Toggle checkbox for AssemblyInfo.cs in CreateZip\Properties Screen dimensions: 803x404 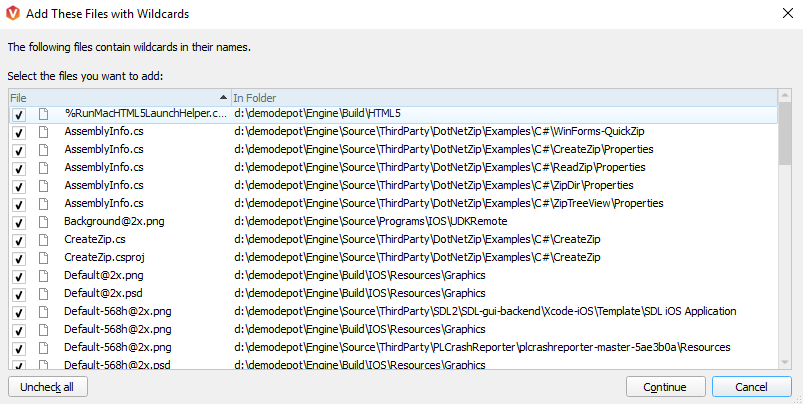tap(19, 151)
